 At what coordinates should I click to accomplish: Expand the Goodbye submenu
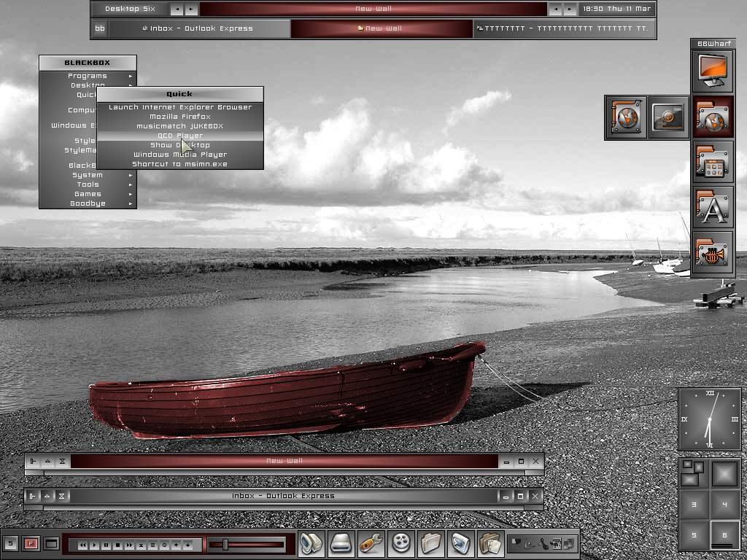coord(88,203)
